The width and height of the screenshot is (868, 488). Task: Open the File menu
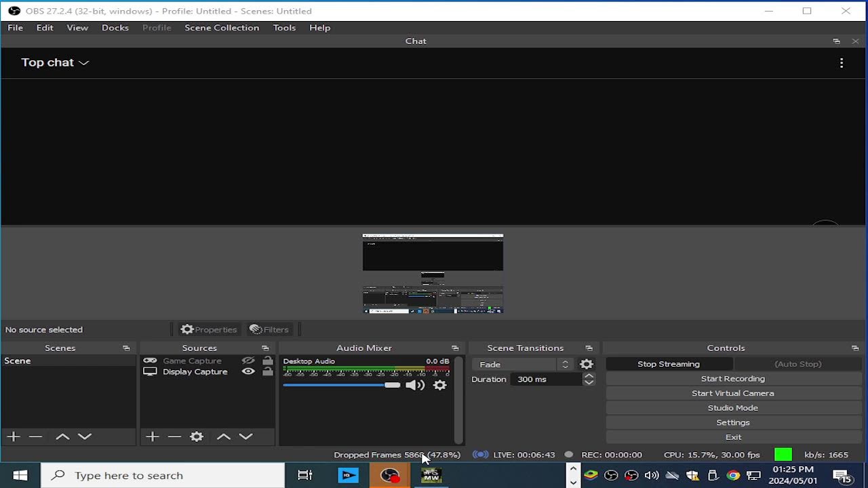(x=15, y=28)
